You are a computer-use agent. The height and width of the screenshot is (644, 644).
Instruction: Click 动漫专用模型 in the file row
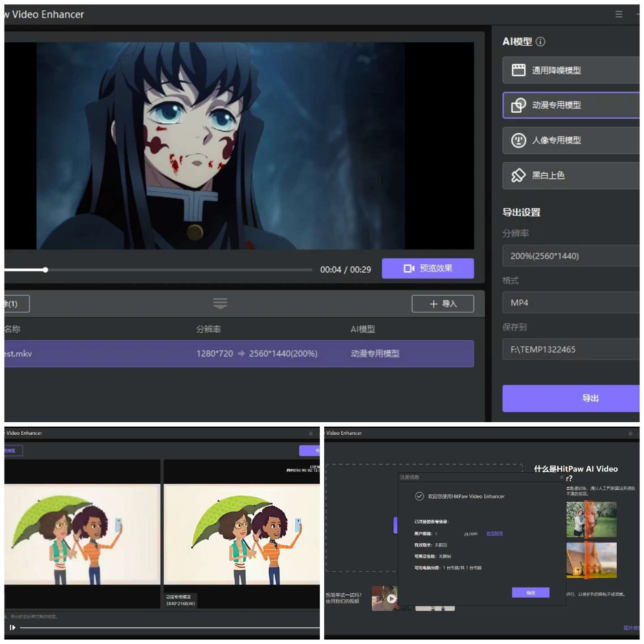[x=375, y=354]
